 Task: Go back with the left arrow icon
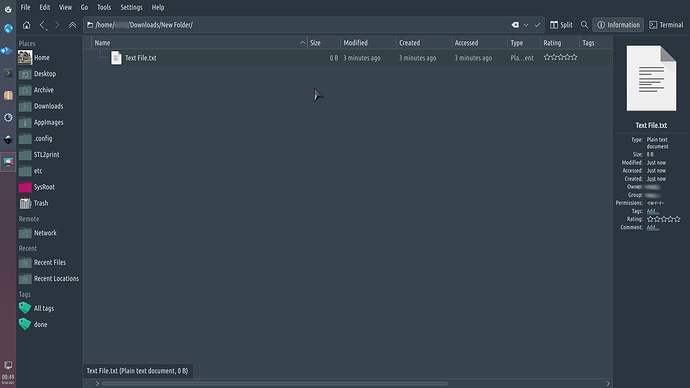42,25
